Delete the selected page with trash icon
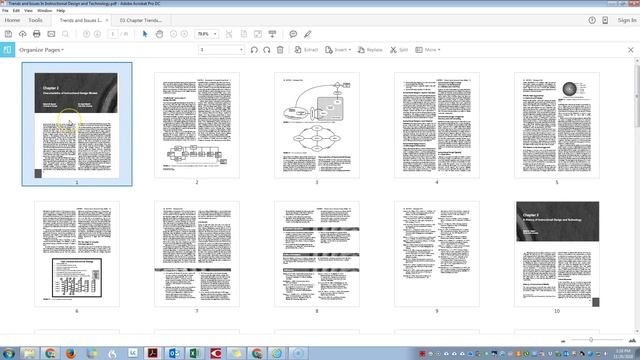 click(x=280, y=50)
